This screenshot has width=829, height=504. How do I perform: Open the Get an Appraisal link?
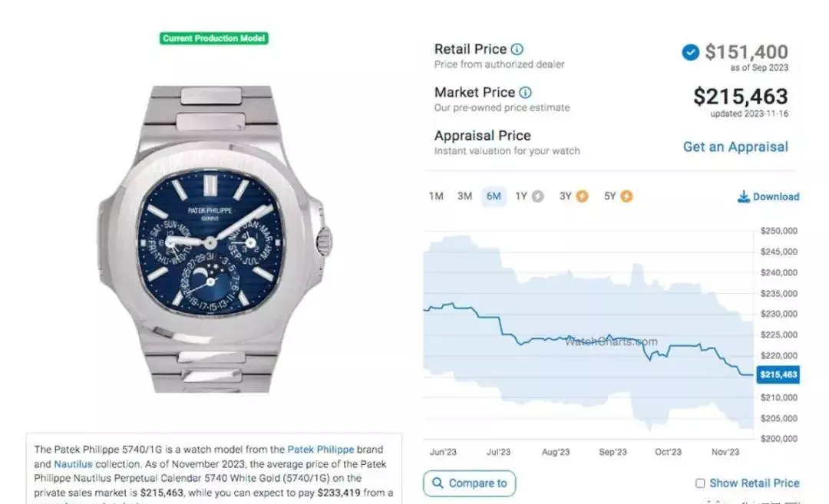pyautogui.click(x=735, y=147)
